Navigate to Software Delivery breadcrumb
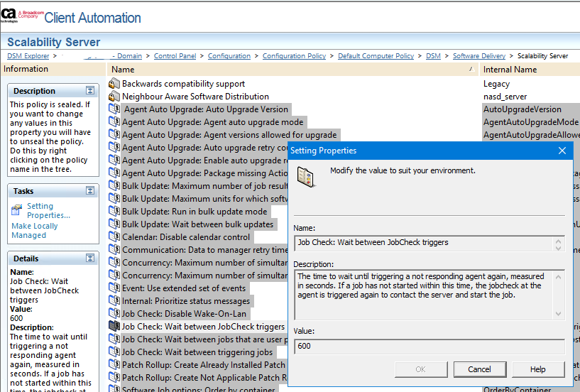Image resolution: width=580 pixels, height=392 pixels. (x=479, y=56)
